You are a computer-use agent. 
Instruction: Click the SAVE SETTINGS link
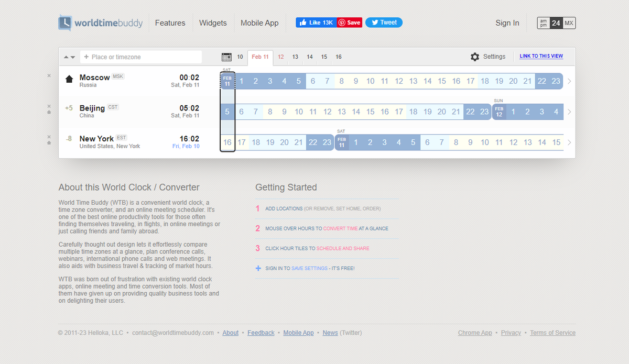[309, 268]
